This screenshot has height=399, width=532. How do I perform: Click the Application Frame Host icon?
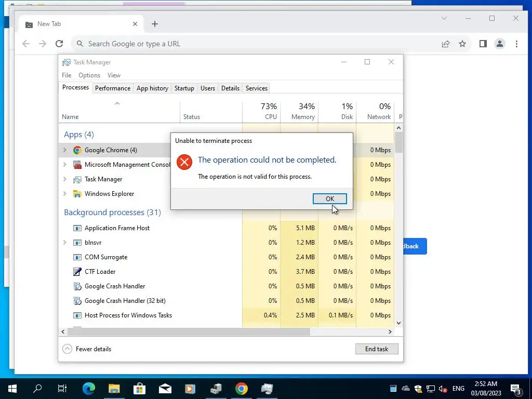pyautogui.click(x=77, y=228)
